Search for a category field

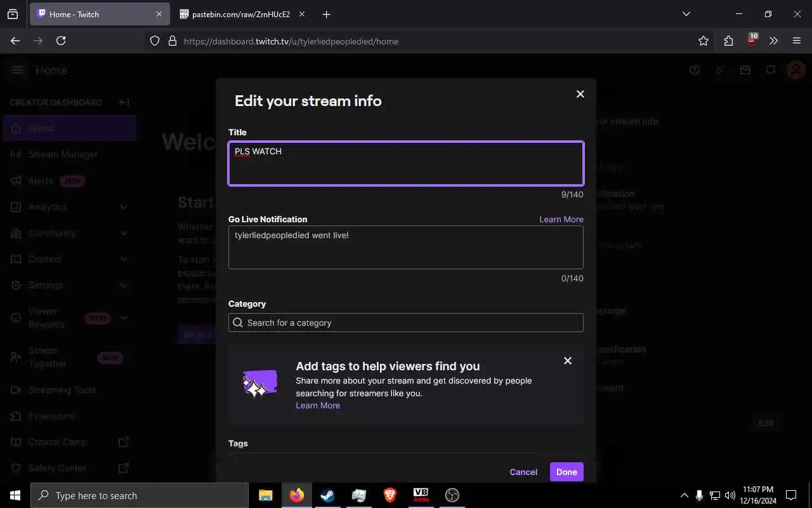click(x=406, y=323)
